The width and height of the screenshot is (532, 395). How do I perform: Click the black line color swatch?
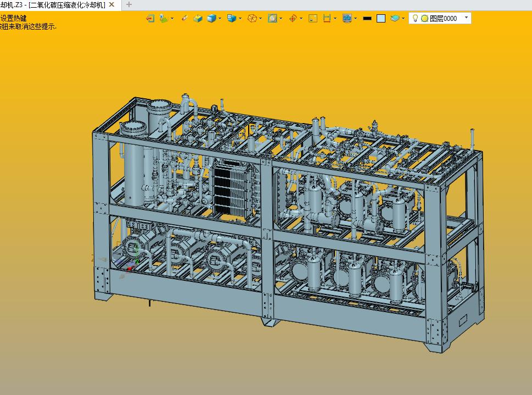pos(367,18)
